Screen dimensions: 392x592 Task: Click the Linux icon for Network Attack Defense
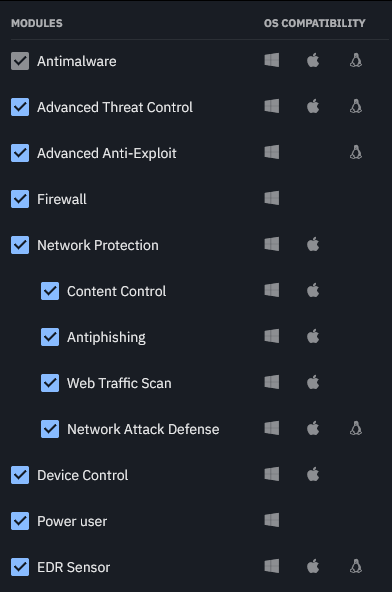click(356, 428)
